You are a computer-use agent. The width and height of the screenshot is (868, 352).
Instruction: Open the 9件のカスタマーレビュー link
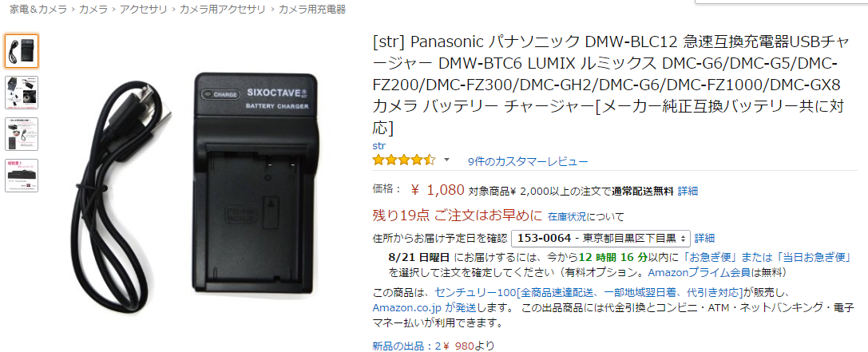pyautogui.click(x=528, y=161)
